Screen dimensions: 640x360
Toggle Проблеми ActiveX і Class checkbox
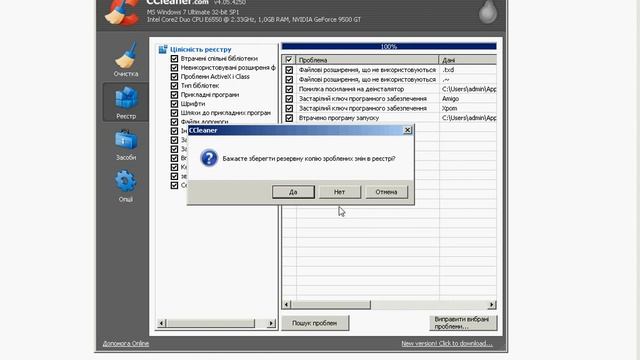174,77
